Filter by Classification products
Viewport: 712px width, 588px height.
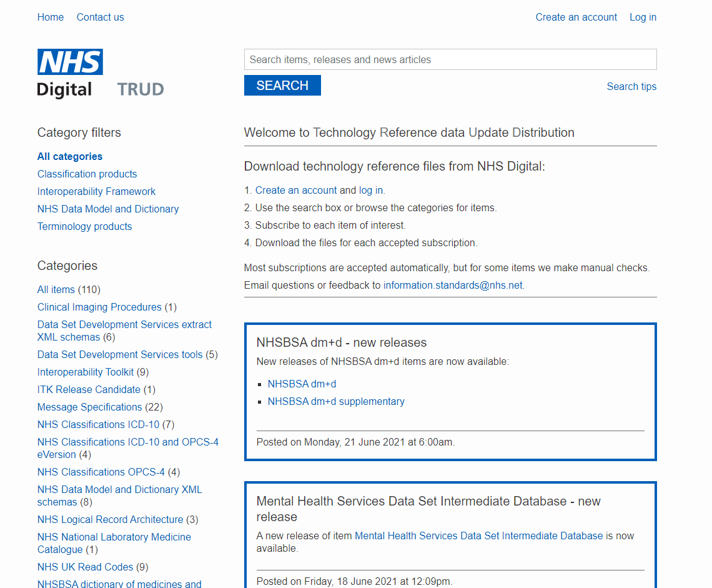87,174
